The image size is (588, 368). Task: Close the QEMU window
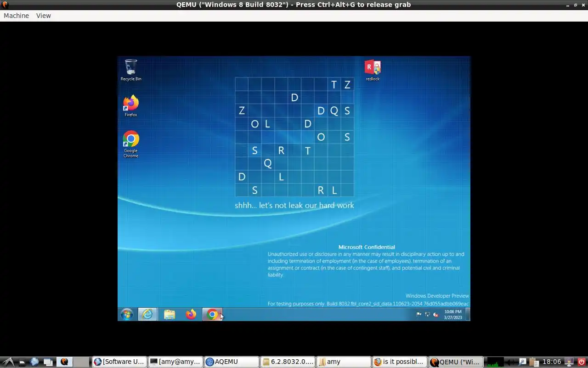(x=583, y=5)
